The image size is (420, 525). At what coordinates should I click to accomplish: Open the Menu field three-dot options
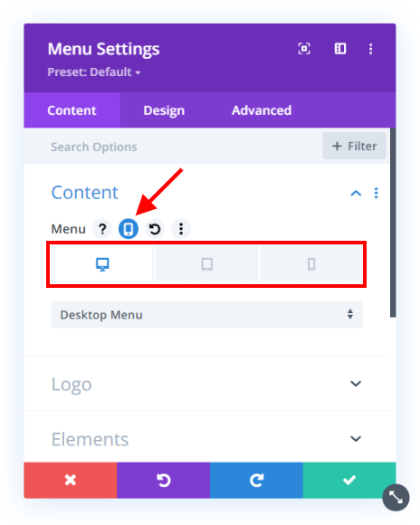pos(181,229)
